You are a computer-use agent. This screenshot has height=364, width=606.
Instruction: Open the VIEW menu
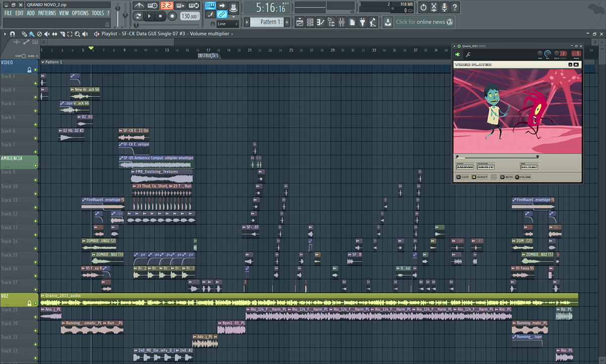tap(64, 13)
